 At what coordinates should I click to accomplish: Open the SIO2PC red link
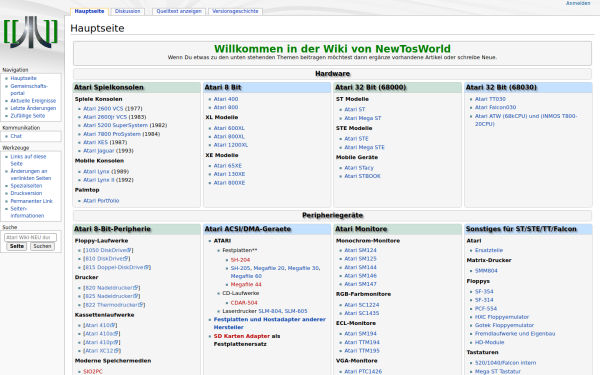pos(93,372)
